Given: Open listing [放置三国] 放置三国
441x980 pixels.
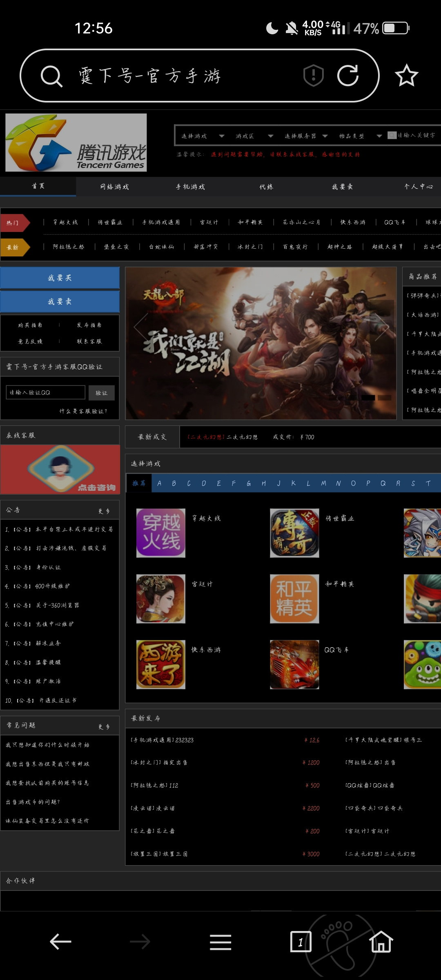Looking at the screenshot, I should (159, 854).
